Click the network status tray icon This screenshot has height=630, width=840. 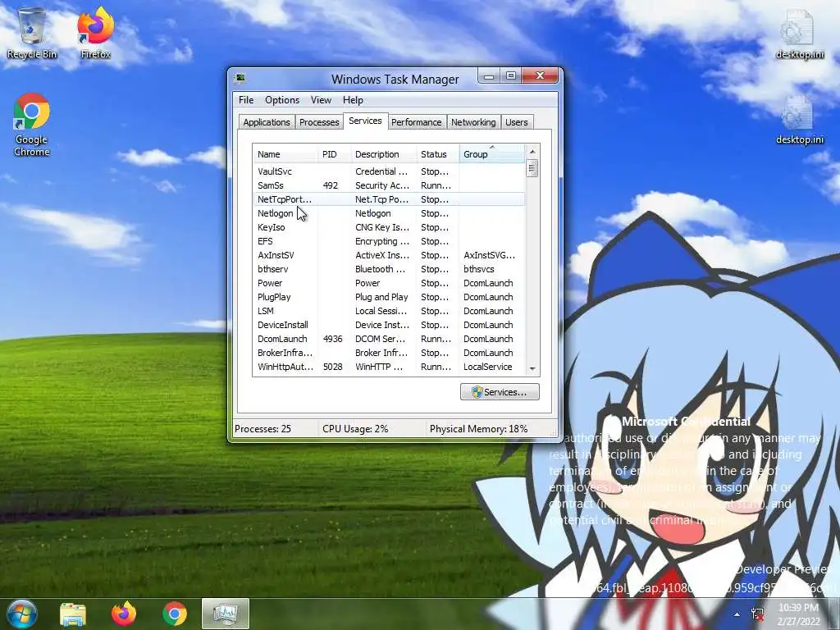pos(757,614)
